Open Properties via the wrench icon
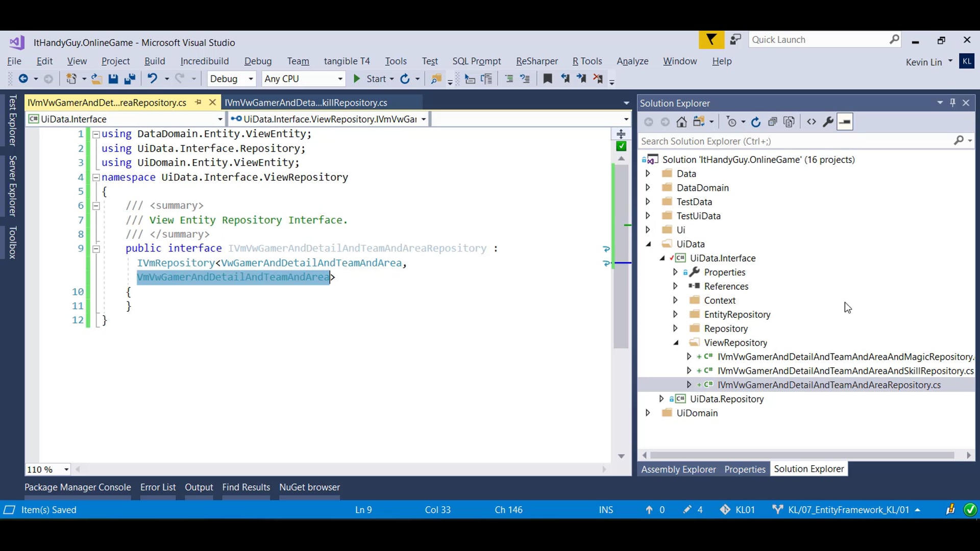The height and width of the screenshot is (551, 980). (828, 122)
